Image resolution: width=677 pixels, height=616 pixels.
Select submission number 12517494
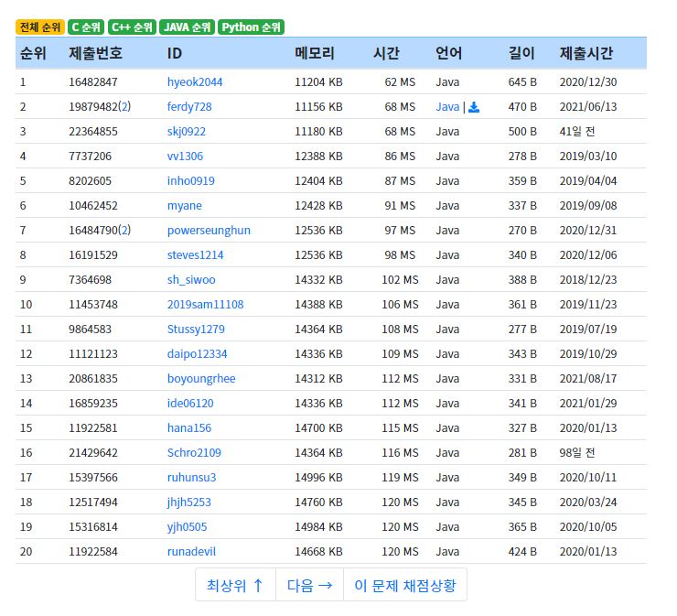92,502
